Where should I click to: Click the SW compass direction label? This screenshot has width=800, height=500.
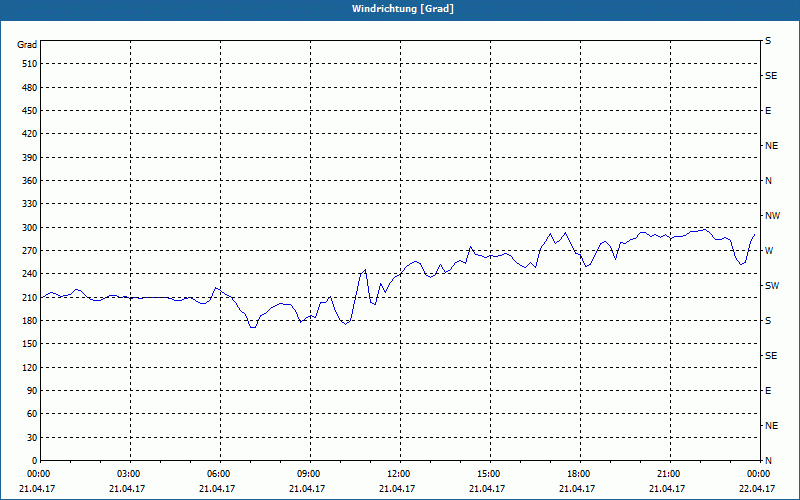tap(772, 286)
